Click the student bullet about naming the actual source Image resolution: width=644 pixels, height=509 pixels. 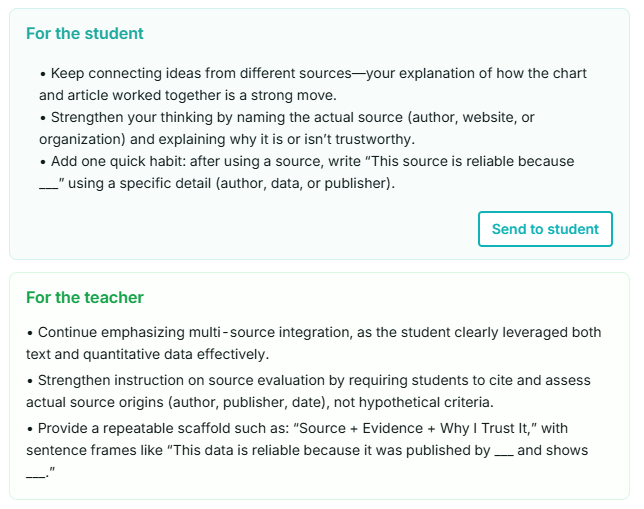pyautogui.click(x=287, y=128)
